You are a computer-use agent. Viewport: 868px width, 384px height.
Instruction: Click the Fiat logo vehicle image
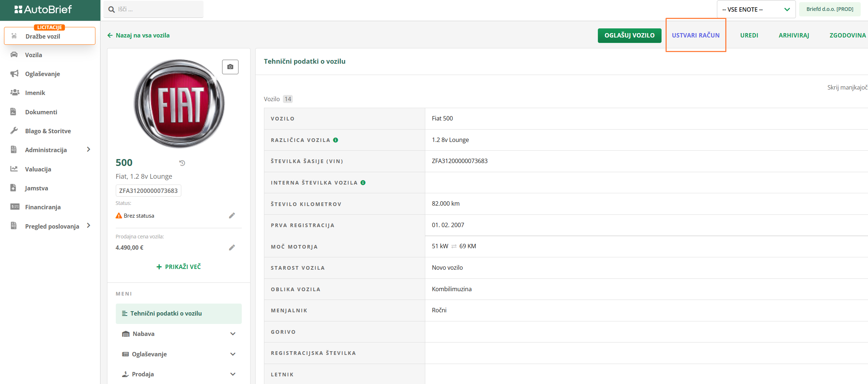pyautogui.click(x=179, y=104)
